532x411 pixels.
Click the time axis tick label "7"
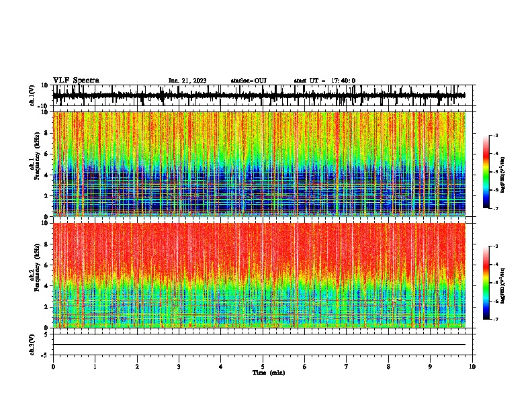pyautogui.click(x=347, y=367)
